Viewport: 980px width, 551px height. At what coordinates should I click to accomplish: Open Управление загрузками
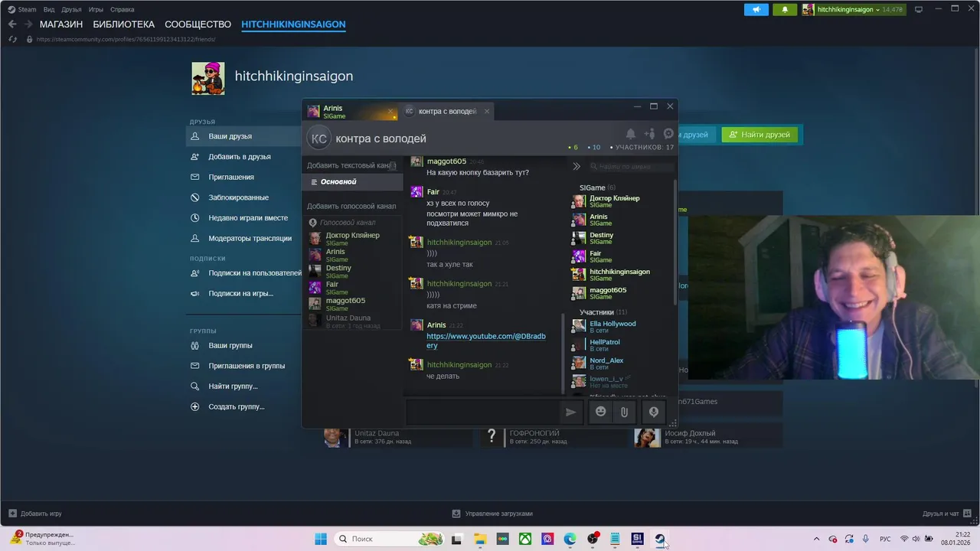click(x=492, y=514)
